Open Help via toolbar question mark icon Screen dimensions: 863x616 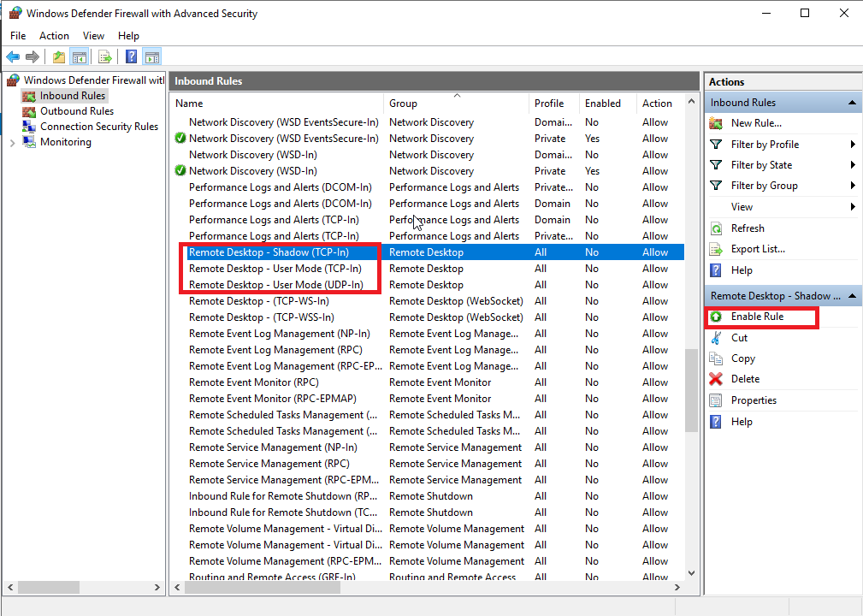click(x=131, y=56)
